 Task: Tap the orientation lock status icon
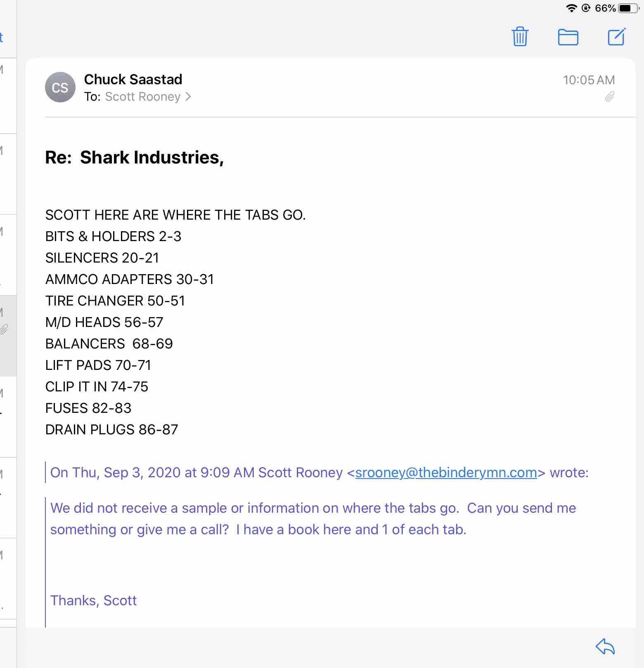pyautogui.click(x=586, y=8)
